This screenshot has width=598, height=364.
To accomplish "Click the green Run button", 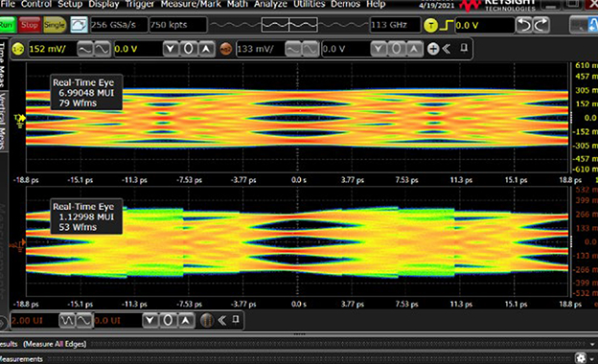I will point(7,25).
